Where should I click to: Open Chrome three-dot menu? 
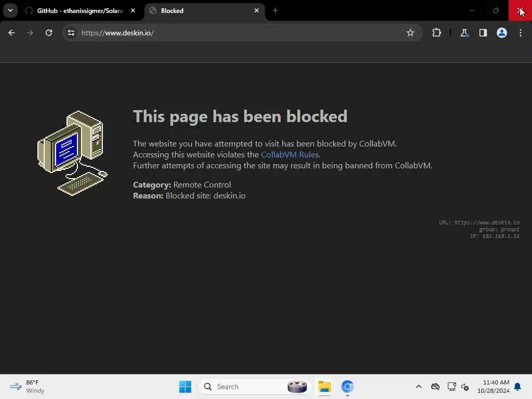(x=521, y=33)
